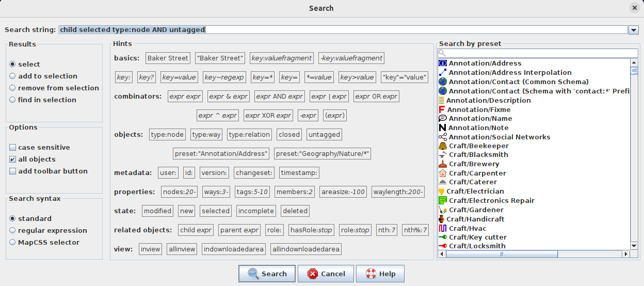Click the Social Networks share icon

coord(442,137)
